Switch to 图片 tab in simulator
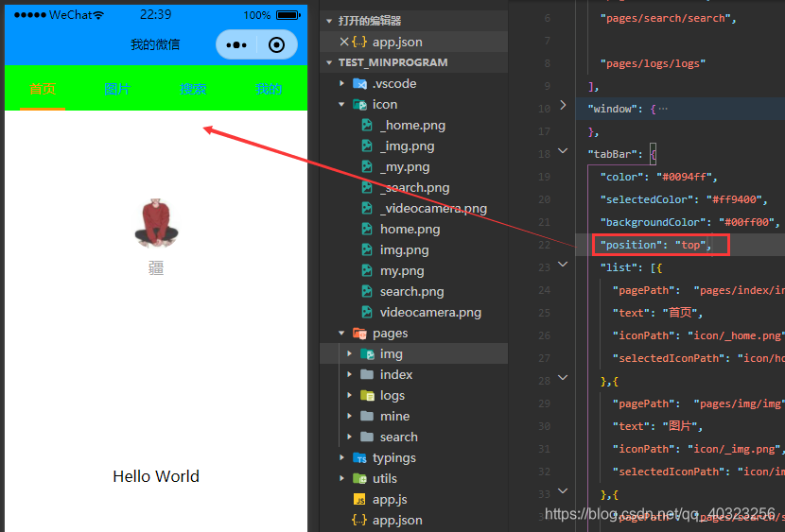 pos(117,89)
